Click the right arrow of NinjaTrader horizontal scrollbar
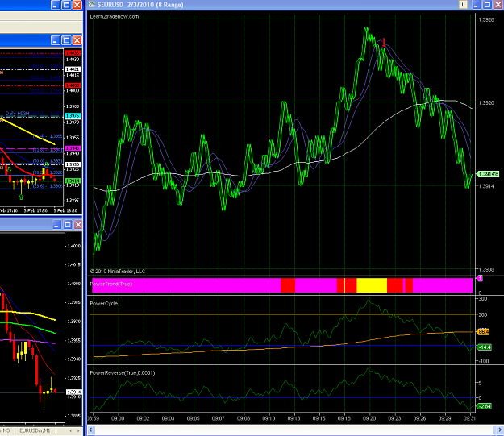The width and height of the screenshot is (504, 436). [499, 430]
